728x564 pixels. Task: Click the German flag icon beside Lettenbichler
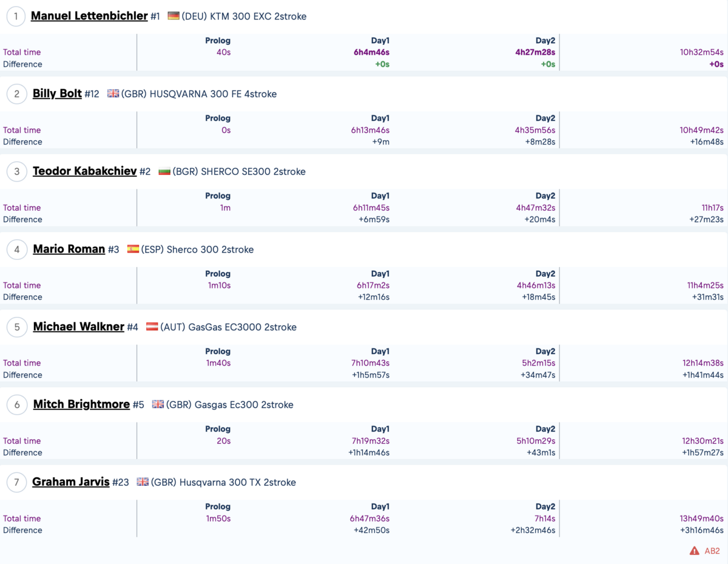tap(174, 16)
